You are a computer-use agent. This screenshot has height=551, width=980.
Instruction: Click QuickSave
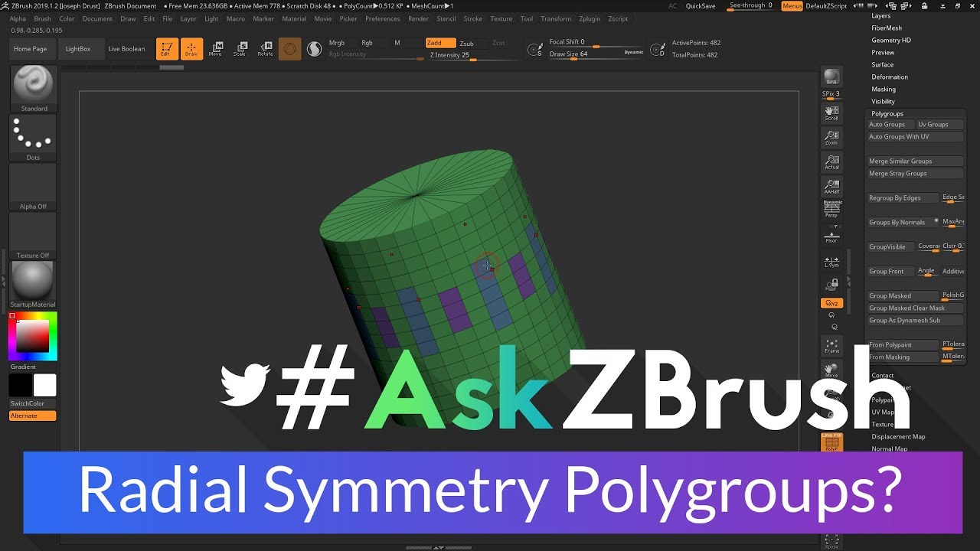tap(701, 5)
